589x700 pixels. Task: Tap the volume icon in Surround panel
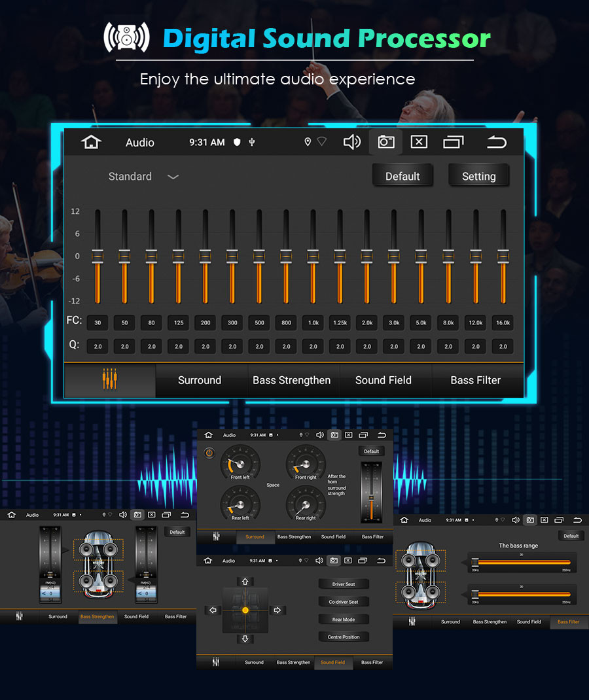(x=320, y=435)
